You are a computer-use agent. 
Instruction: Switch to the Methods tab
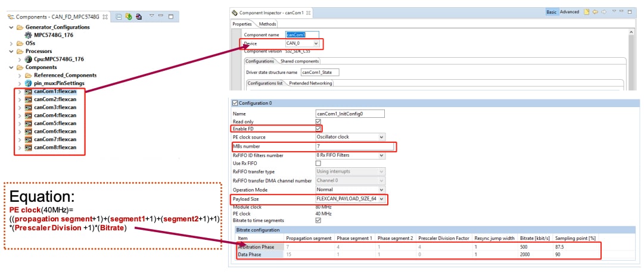pos(267,24)
